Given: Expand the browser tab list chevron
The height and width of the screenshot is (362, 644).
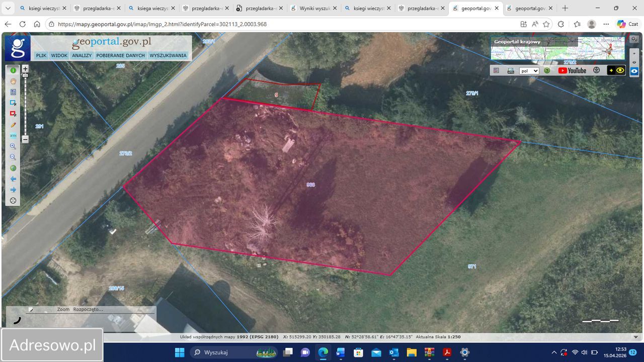Looking at the screenshot, I should (x=8, y=8).
